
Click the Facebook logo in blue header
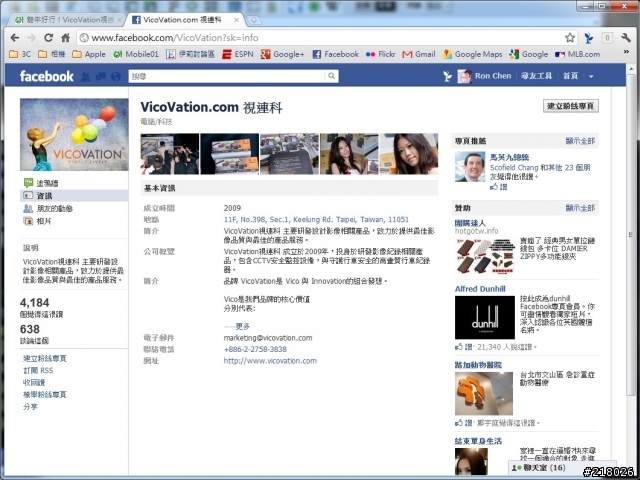point(47,76)
